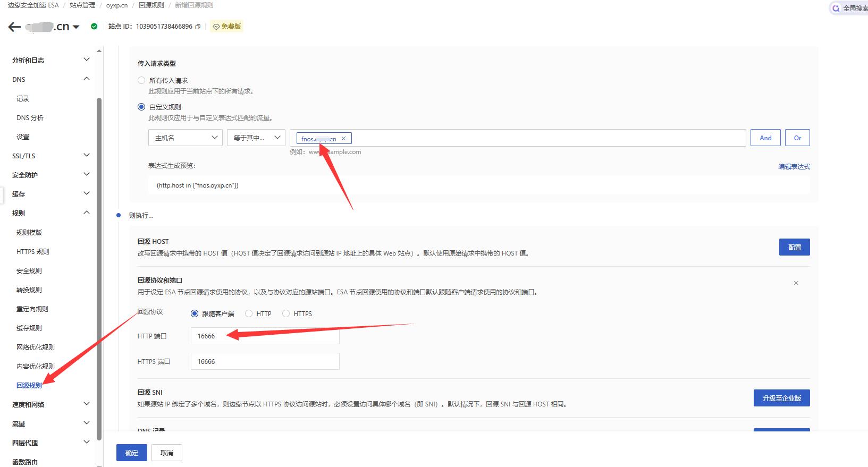Open HTTPS 规则 in the sidebar
The image size is (868, 467).
point(33,252)
